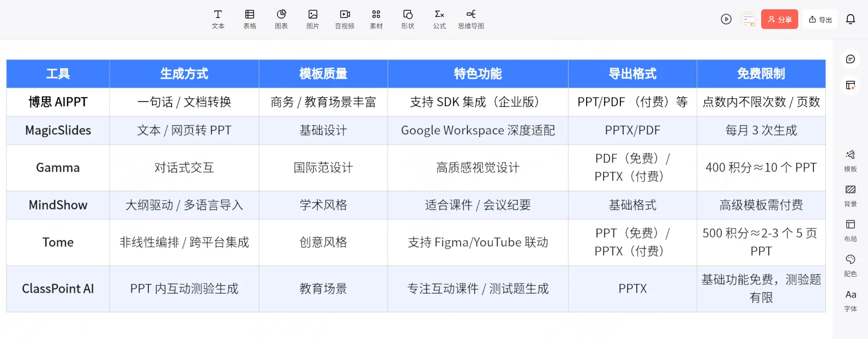The width and height of the screenshot is (868, 339).
Task: Click the 基础格式 cell
Action: pos(632,205)
